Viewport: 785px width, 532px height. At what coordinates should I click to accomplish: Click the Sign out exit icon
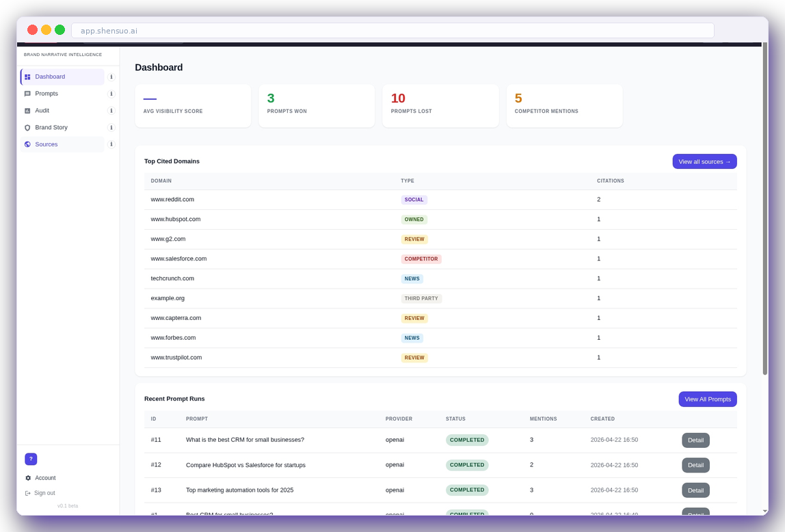tap(27, 493)
